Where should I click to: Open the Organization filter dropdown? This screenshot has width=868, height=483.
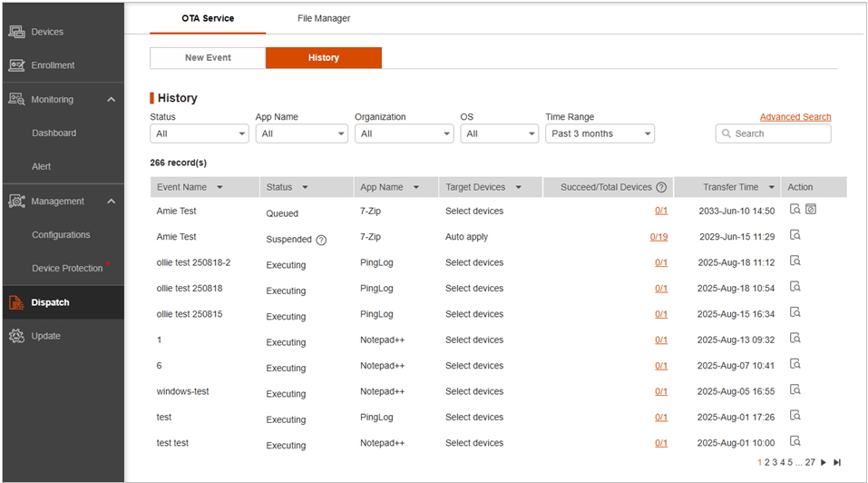(x=404, y=133)
